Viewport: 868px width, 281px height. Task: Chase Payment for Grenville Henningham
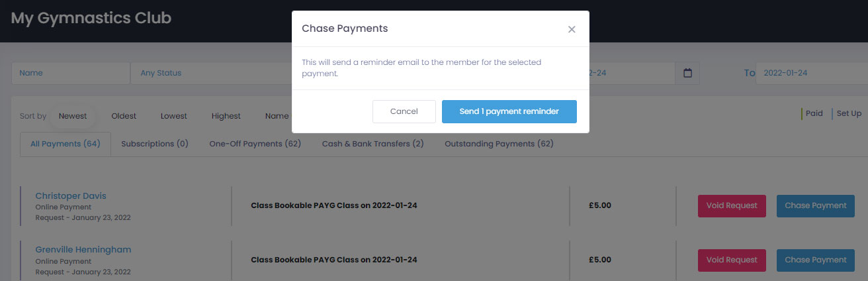click(815, 260)
